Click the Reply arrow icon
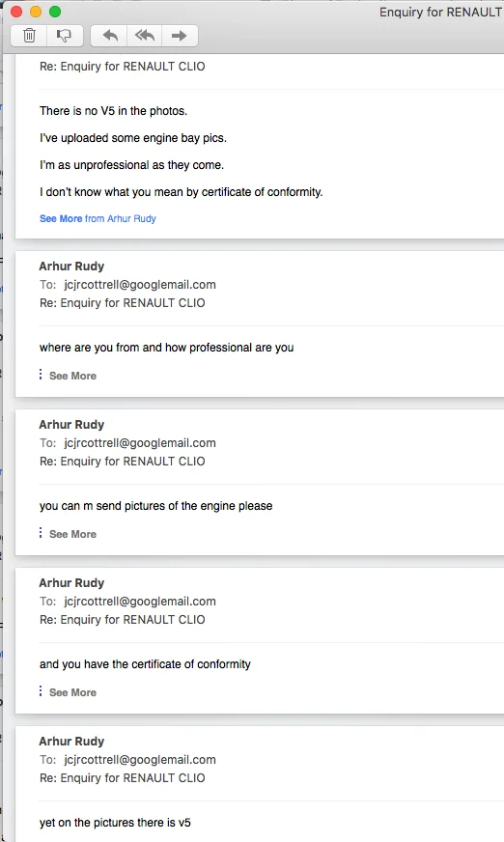504x842 pixels. 109,36
